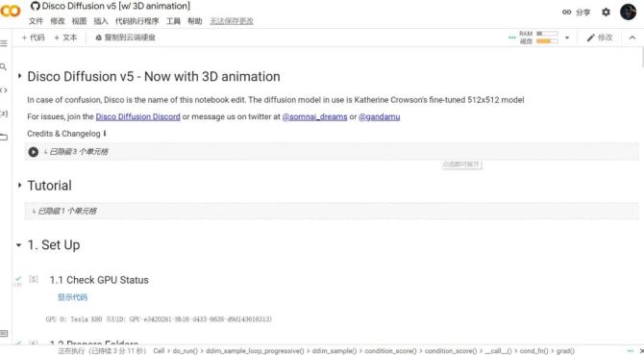Click the user account avatar
This screenshot has height=355, width=644.
point(628,12)
